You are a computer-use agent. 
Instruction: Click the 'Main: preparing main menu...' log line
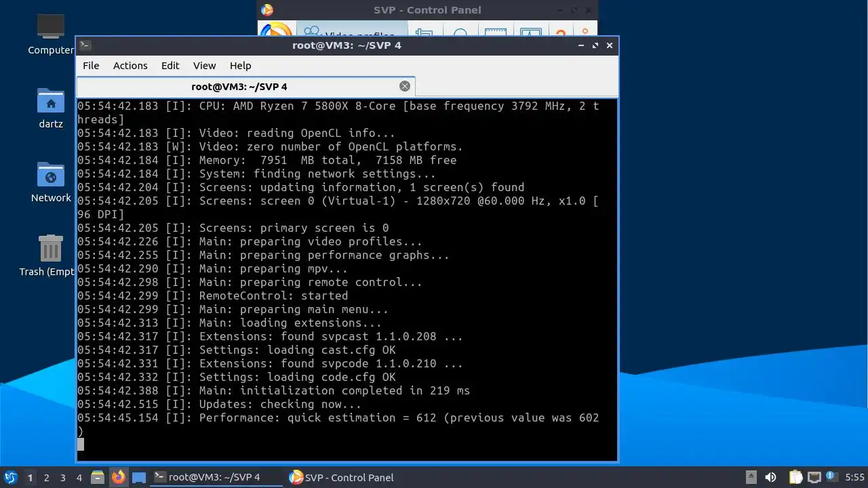pyautogui.click(x=233, y=309)
